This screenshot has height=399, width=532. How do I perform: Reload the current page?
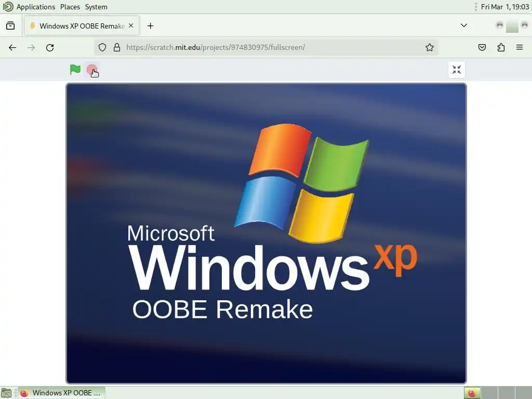pyautogui.click(x=50, y=47)
